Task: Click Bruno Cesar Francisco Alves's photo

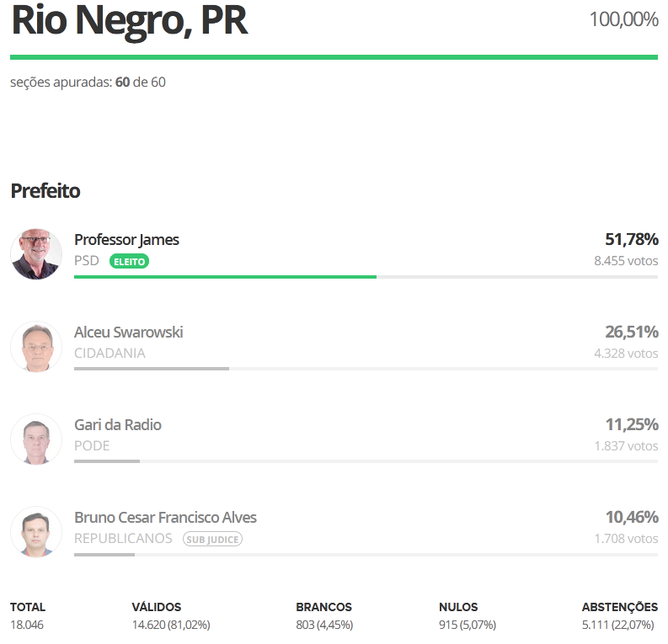Action: tap(36, 531)
